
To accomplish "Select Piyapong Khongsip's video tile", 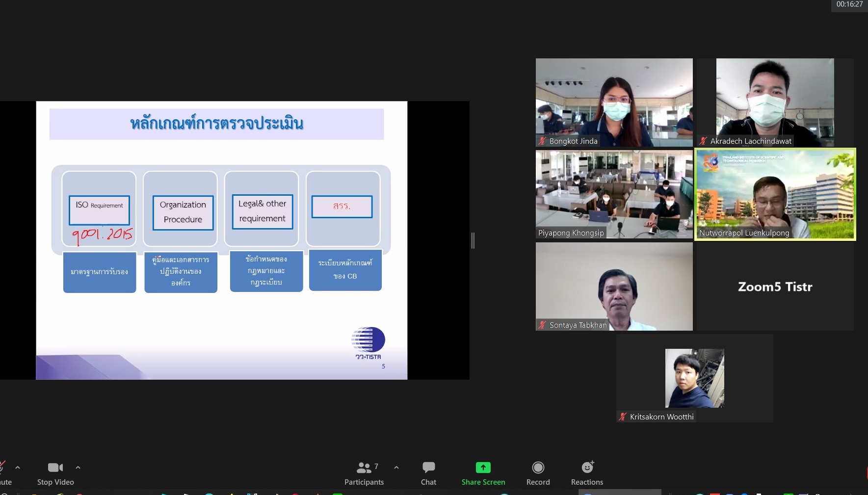I will click(x=614, y=194).
